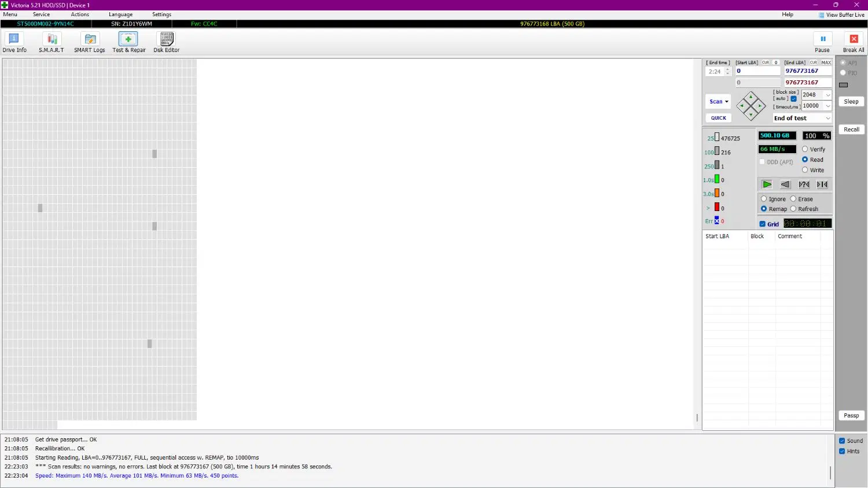Open the Menu menu
Image resolution: width=868 pixels, height=488 pixels.
(10, 14)
